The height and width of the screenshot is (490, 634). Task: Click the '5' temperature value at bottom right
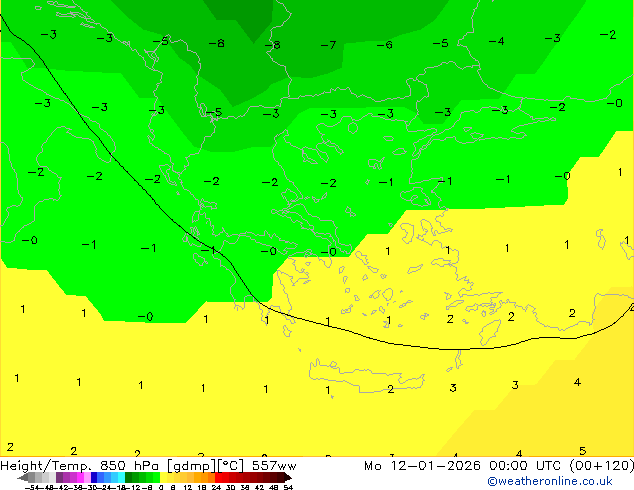tap(582, 451)
